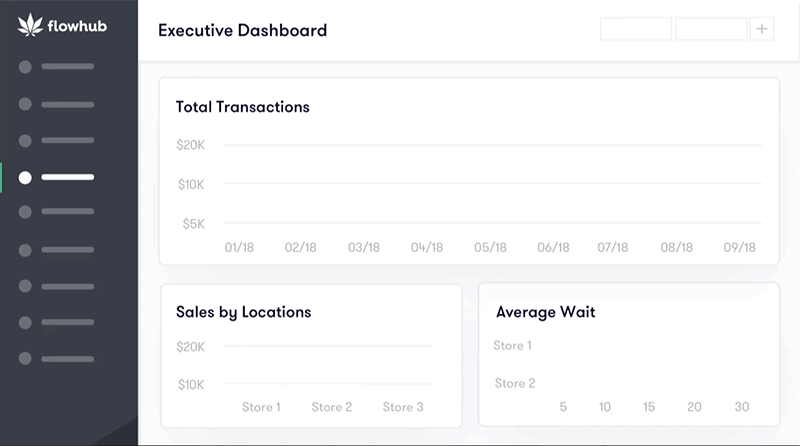This screenshot has height=446, width=800.
Task: Open the right empty box beside plus button
Action: (x=711, y=29)
